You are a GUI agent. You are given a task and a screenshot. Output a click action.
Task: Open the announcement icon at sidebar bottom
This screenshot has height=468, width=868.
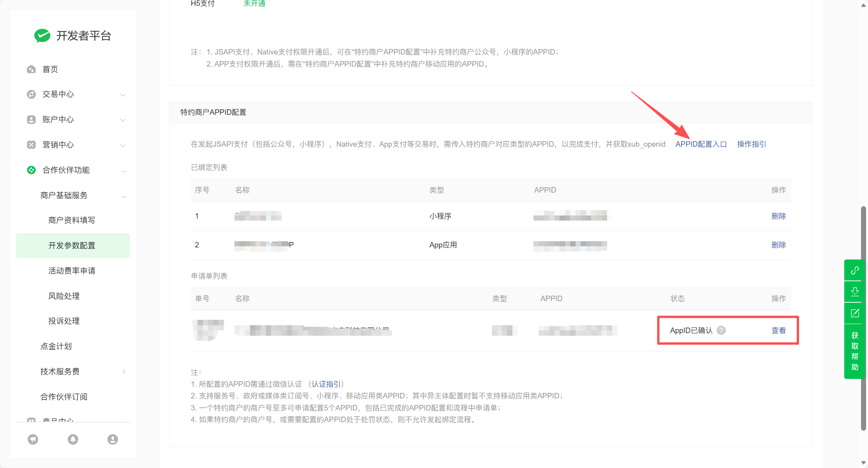point(33,439)
